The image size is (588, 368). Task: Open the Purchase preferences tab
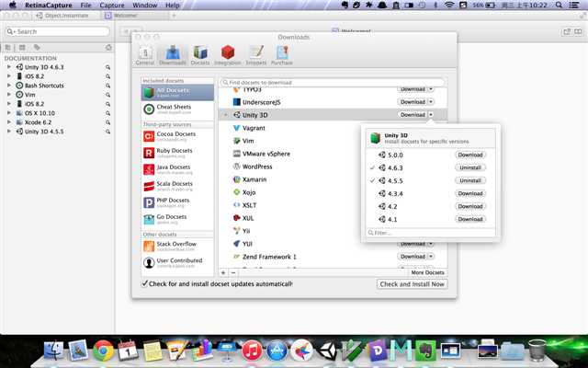pyautogui.click(x=282, y=55)
